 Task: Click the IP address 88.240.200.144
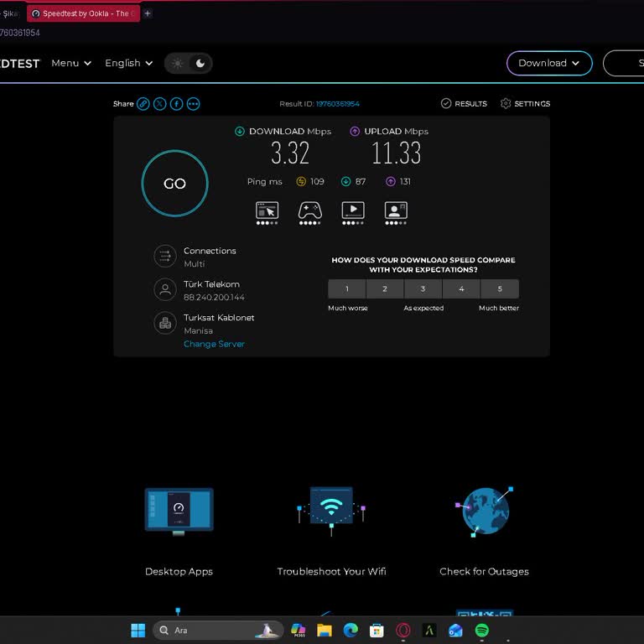pos(214,298)
